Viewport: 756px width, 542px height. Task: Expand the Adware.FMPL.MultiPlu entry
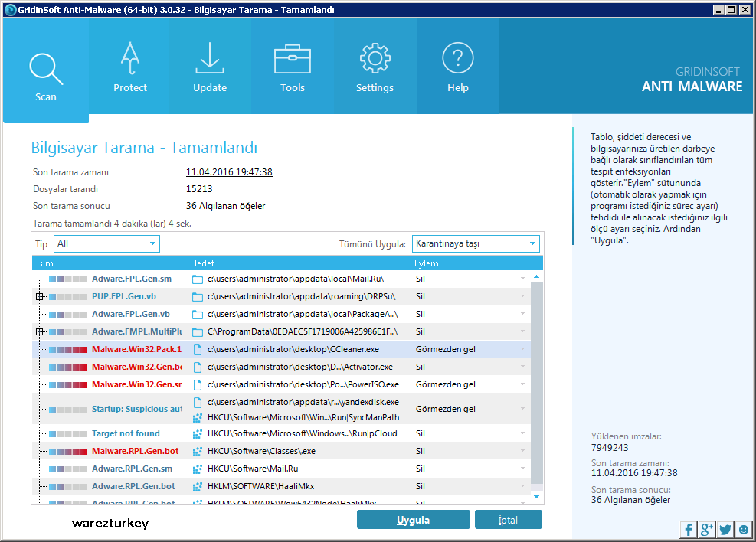tap(39, 331)
